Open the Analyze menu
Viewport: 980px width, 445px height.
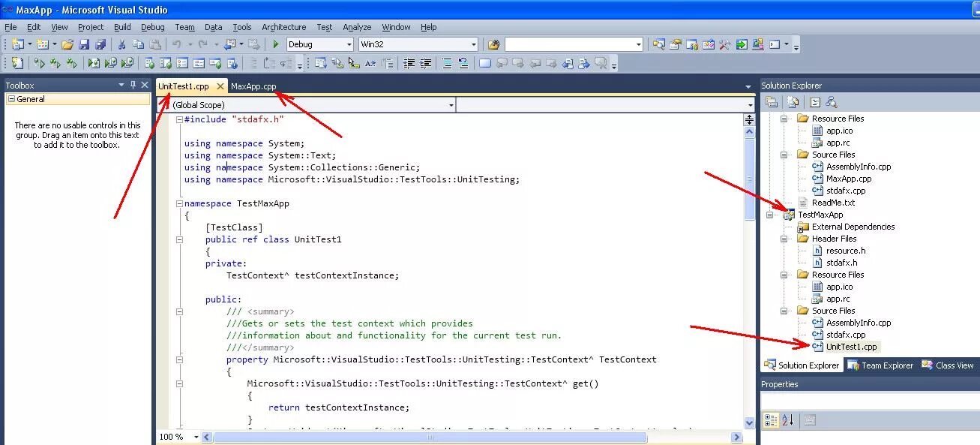(x=357, y=27)
